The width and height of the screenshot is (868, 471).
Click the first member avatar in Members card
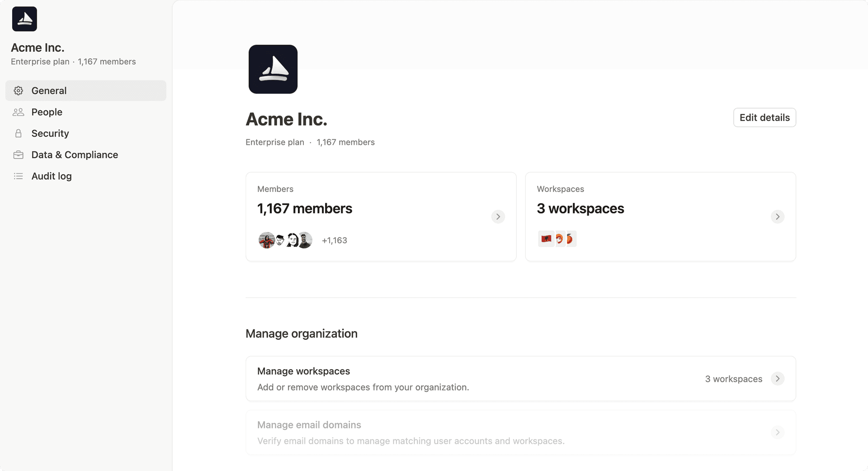point(266,240)
